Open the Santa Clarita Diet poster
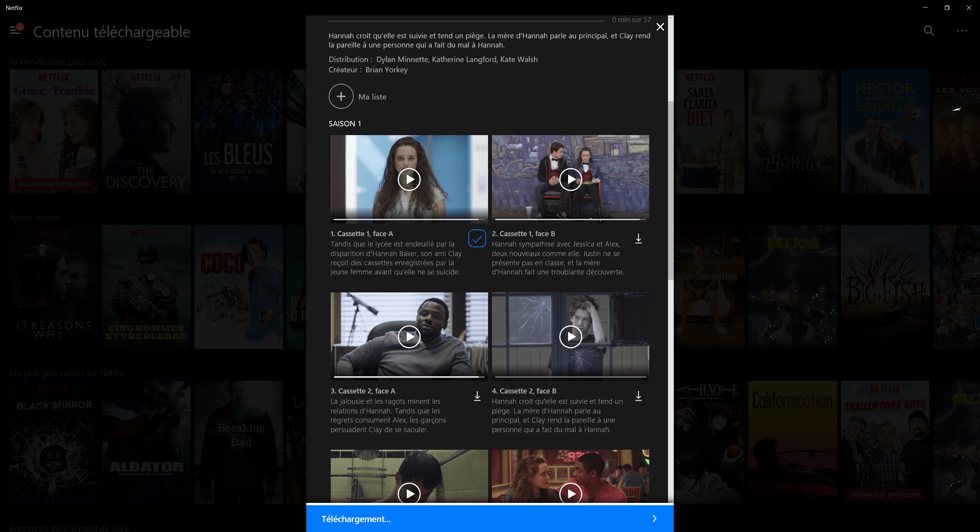This screenshot has width=980, height=532. (709, 132)
